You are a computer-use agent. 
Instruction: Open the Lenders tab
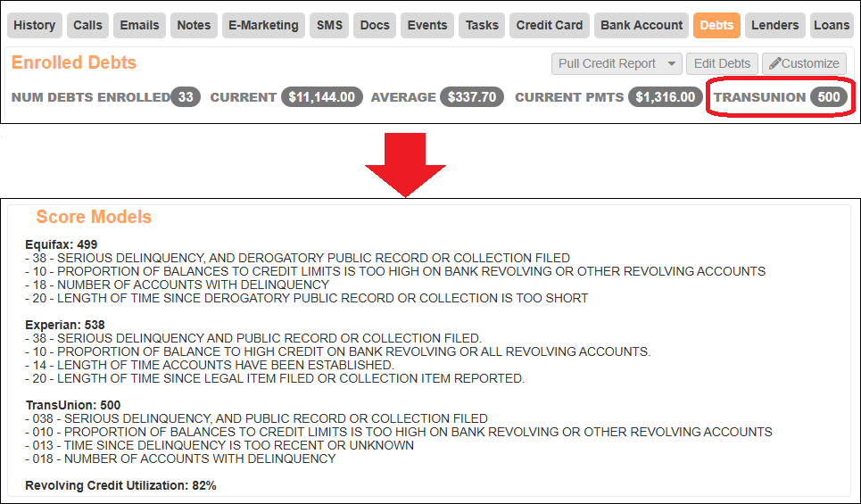point(774,25)
